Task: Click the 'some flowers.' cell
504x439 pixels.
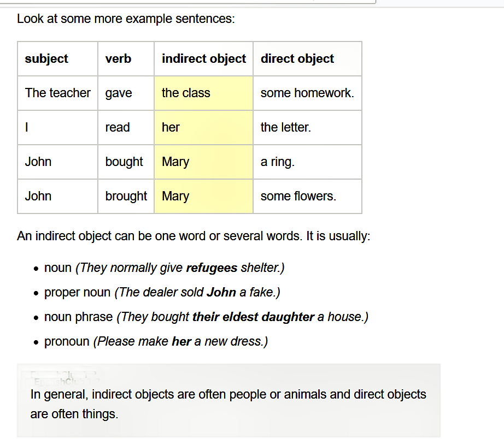Action: pyautogui.click(x=308, y=196)
